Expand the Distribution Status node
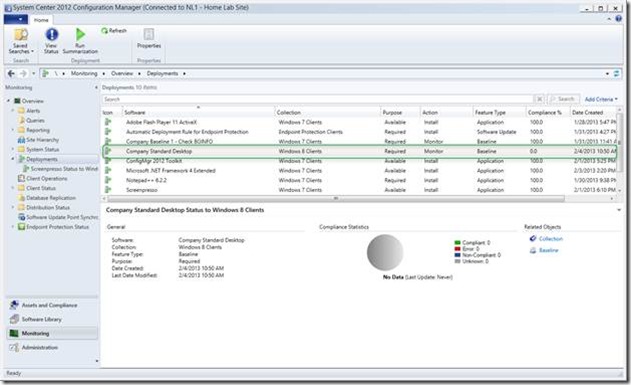Image resolution: width=631 pixels, height=385 pixels. click(x=13, y=208)
